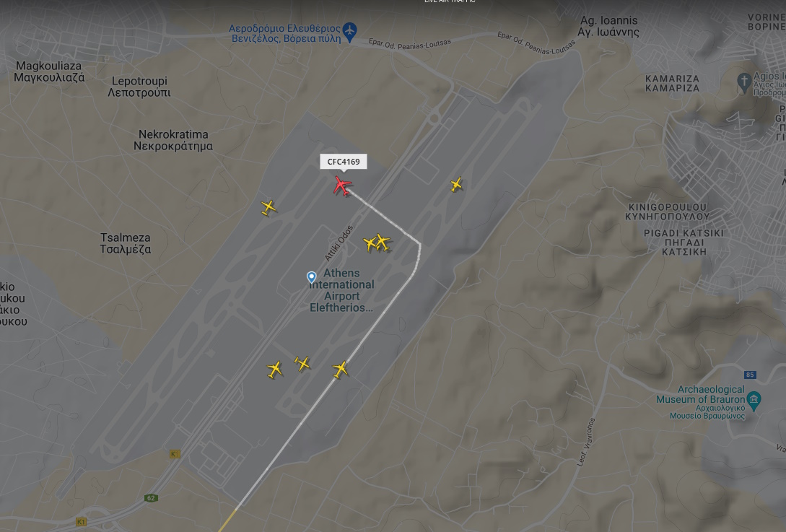Select the left plane of the overlapping pair
The width and height of the screenshot is (786, 532).
pyautogui.click(x=370, y=244)
